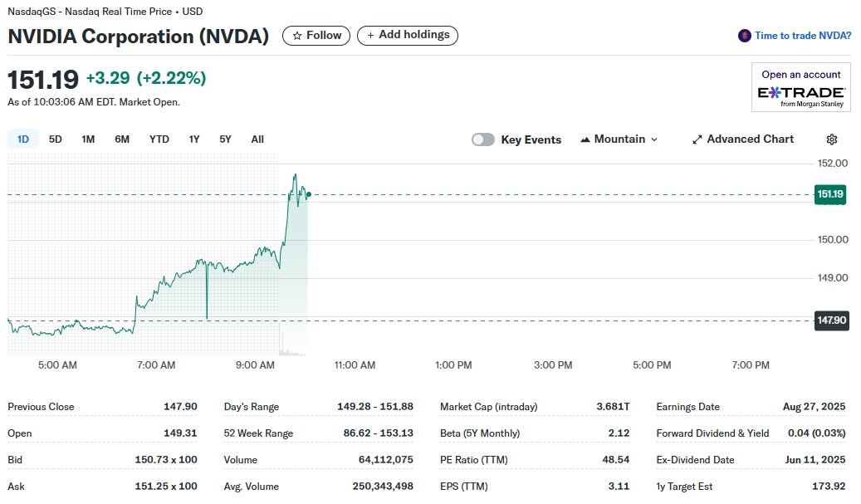The width and height of the screenshot is (861, 504).
Task: Click the mountain chart-type icon
Action: click(586, 139)
